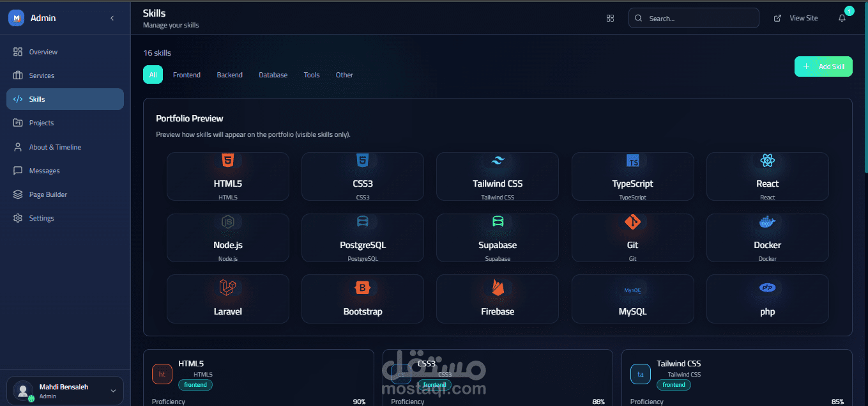Click the Git logo icon
The width and height of the screenshot is (868, 406).
pyautogui.click(x=633, y=222)
